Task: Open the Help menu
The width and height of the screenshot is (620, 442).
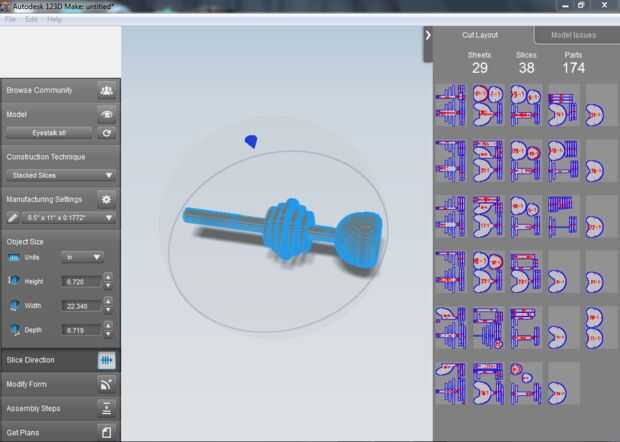Action: (x=54, y=19)
